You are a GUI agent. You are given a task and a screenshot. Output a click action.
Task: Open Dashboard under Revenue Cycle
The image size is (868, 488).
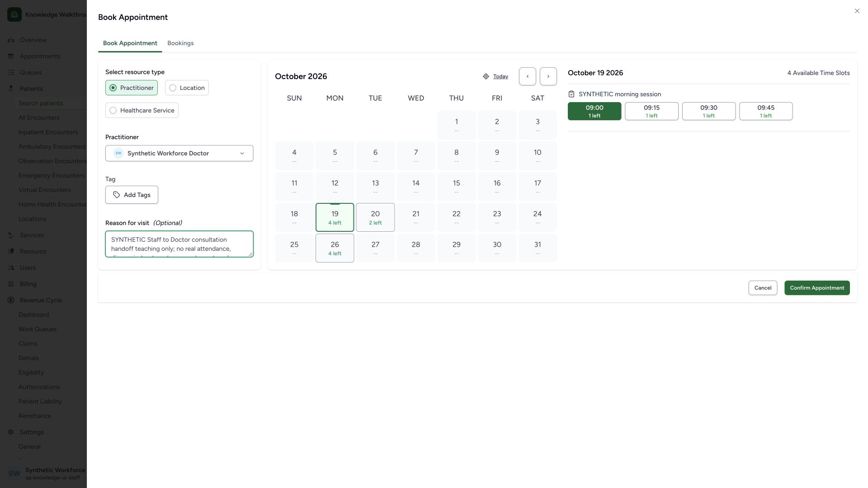click(33, 314)
